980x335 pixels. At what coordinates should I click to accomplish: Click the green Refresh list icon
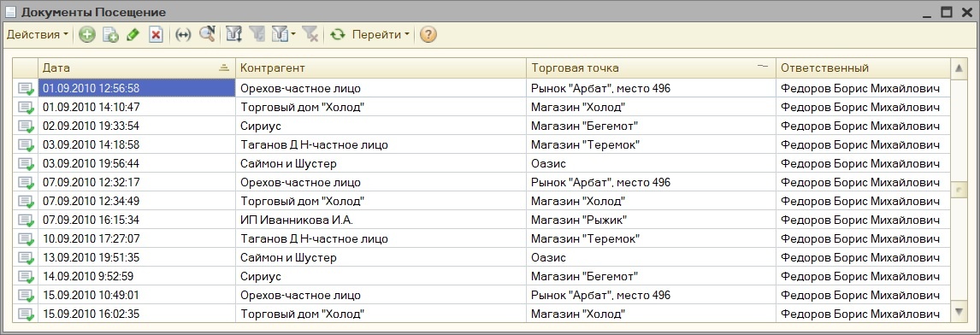338,35
